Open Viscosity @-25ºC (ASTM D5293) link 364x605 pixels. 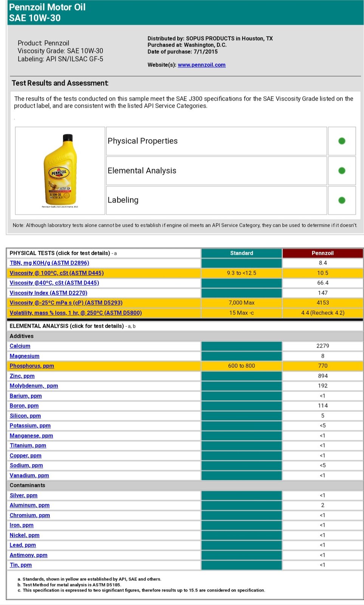66,303
